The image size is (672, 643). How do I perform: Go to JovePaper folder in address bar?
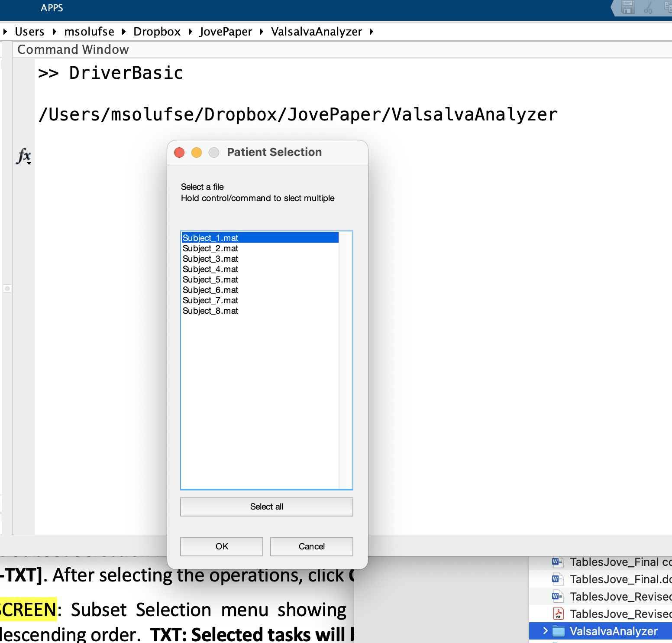pos(226,32)
